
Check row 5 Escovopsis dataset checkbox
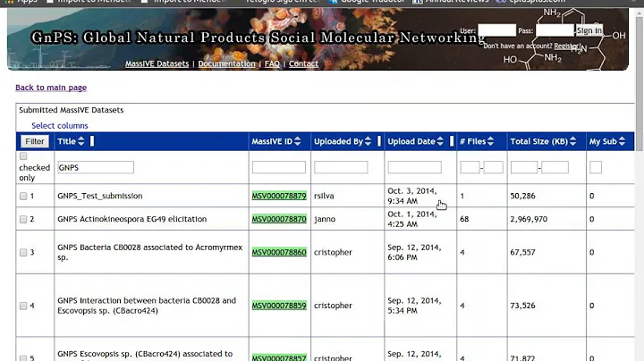point(23,358)
